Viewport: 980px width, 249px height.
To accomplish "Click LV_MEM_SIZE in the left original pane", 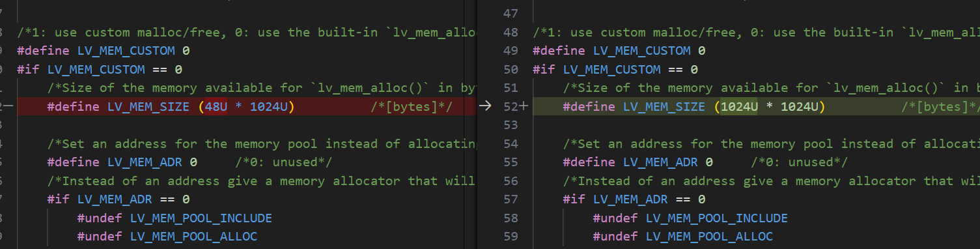I will click(148, 106).
